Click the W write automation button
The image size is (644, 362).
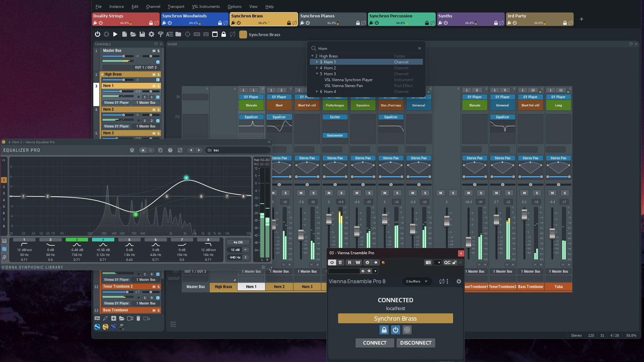[x=358, y=262]
